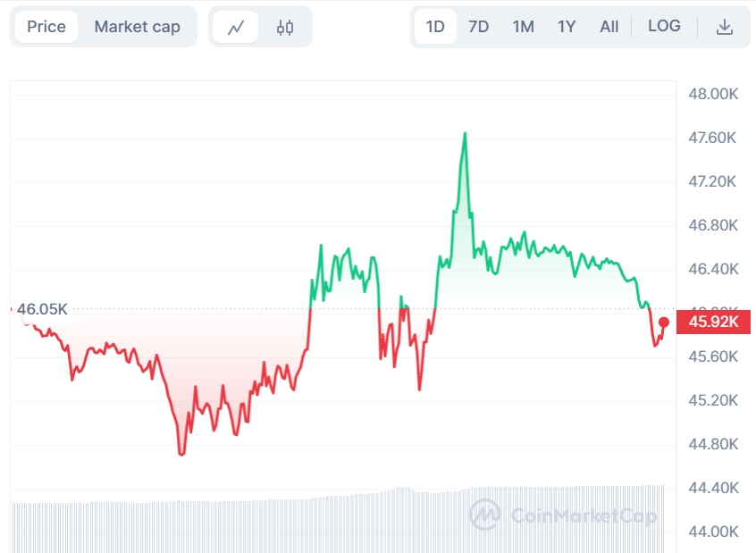Click the lowest red dip on the chart
The image size is (756, 553).
tap(181, 453)
